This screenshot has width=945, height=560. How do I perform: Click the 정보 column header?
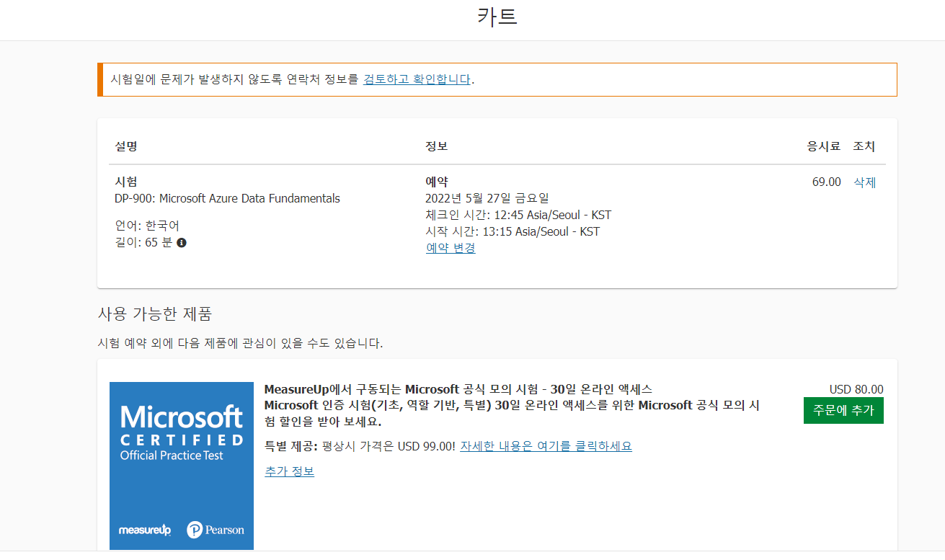click(x=436, y=146)
